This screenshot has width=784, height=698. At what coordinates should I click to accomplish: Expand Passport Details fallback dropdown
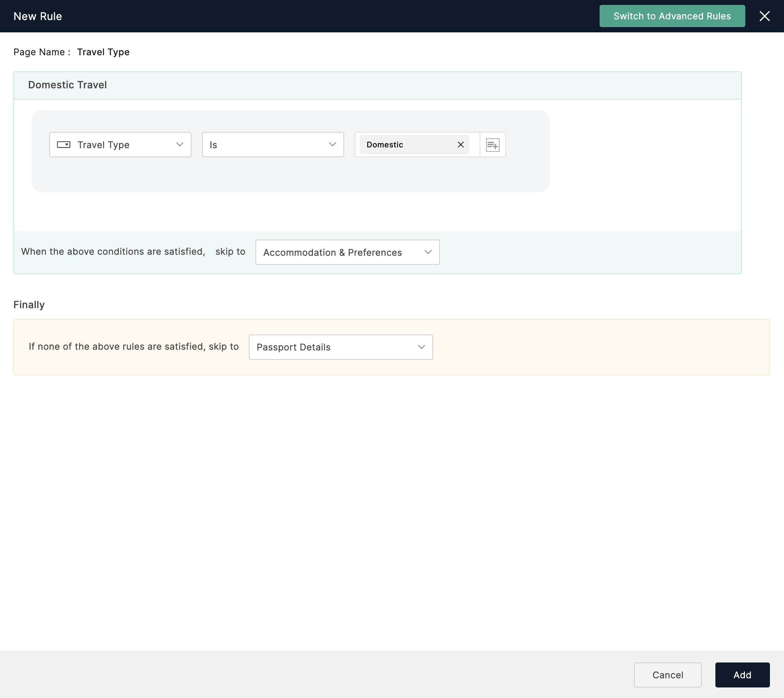click(340, 347)
